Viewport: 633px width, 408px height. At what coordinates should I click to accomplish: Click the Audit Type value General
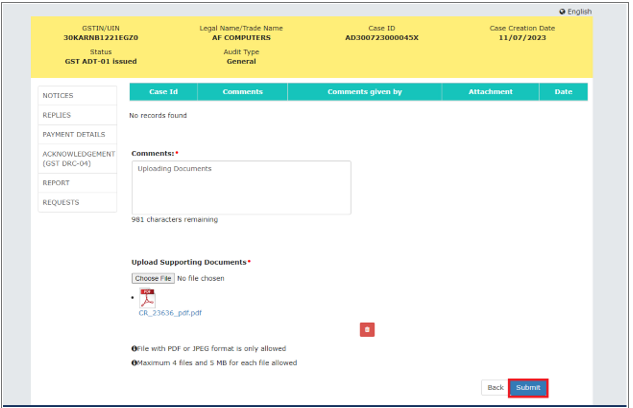(241, 61)
